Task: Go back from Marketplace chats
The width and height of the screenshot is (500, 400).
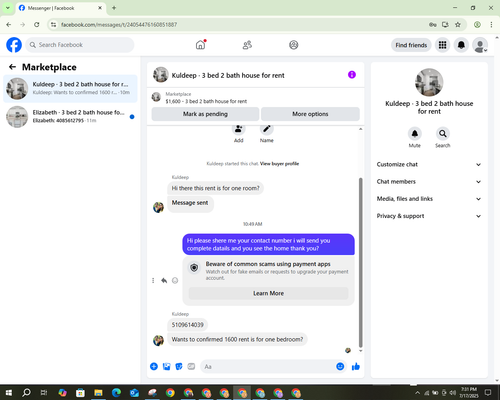Action: click(13, 67)
